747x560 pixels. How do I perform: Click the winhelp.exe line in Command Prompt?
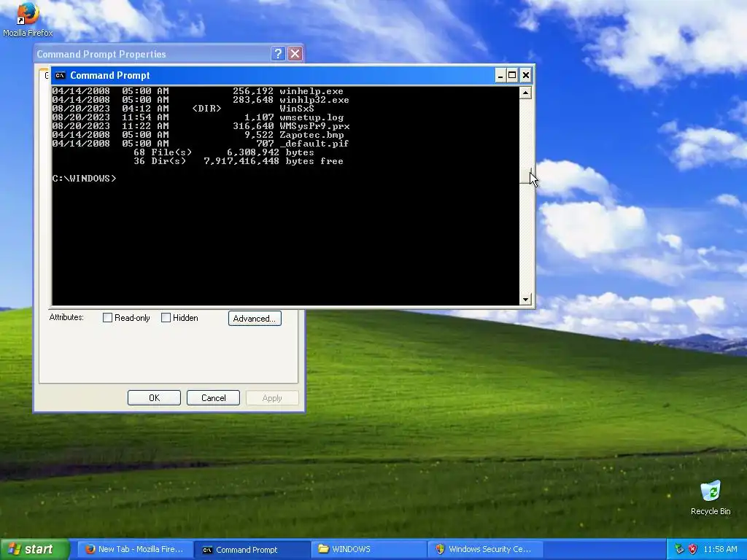point(198,91)
